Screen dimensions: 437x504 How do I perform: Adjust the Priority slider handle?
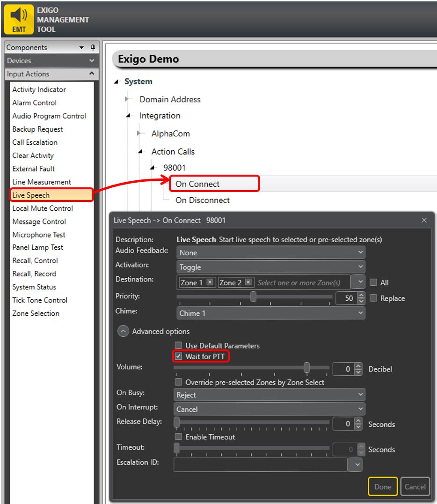coord(253,296)
